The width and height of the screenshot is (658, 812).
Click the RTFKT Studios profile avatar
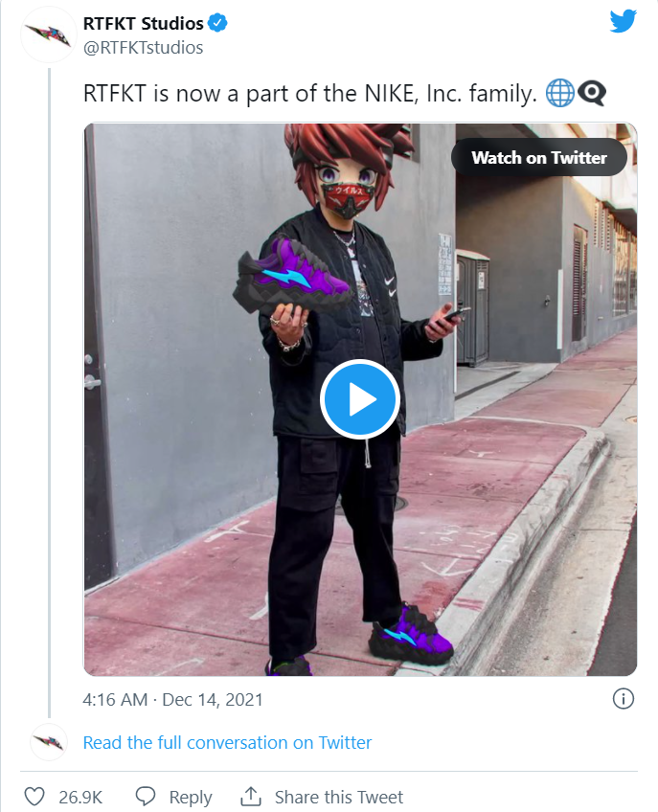click(49, 34)
